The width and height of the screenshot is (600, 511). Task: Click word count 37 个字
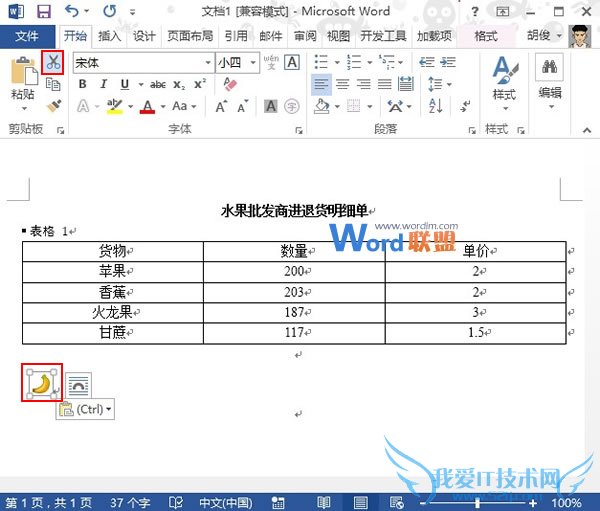[130, 502]
